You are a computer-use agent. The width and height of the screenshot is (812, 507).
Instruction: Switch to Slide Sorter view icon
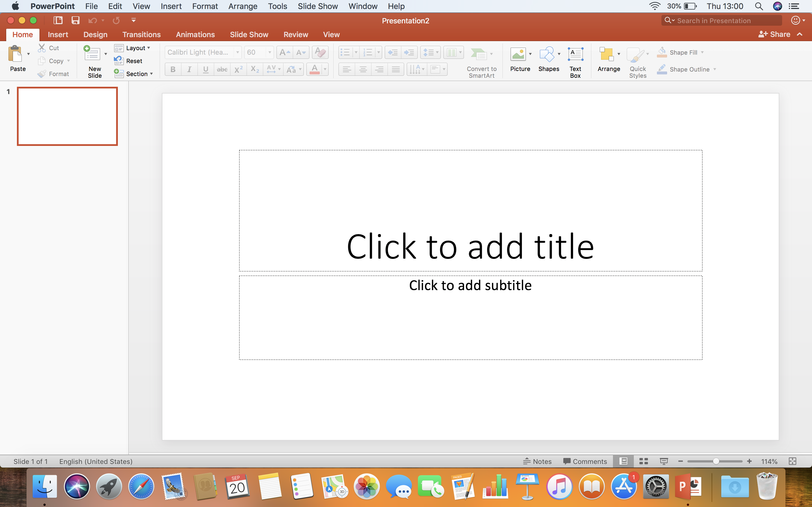643,461
